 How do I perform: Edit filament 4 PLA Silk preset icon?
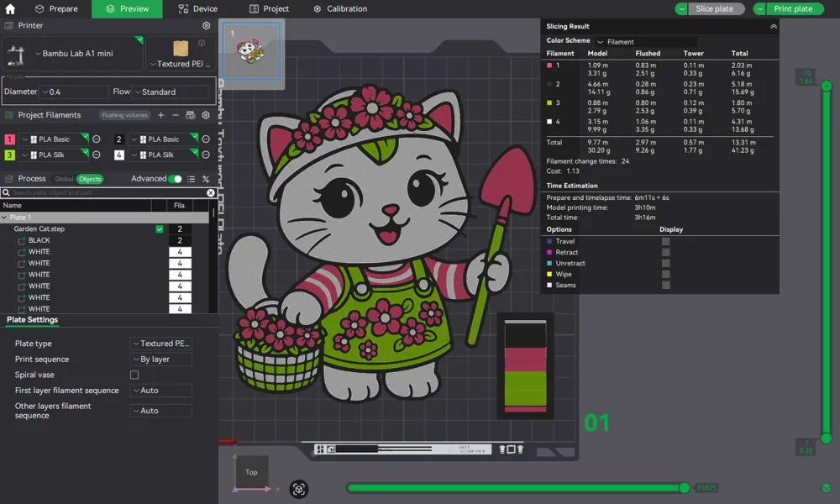(206, 155)
